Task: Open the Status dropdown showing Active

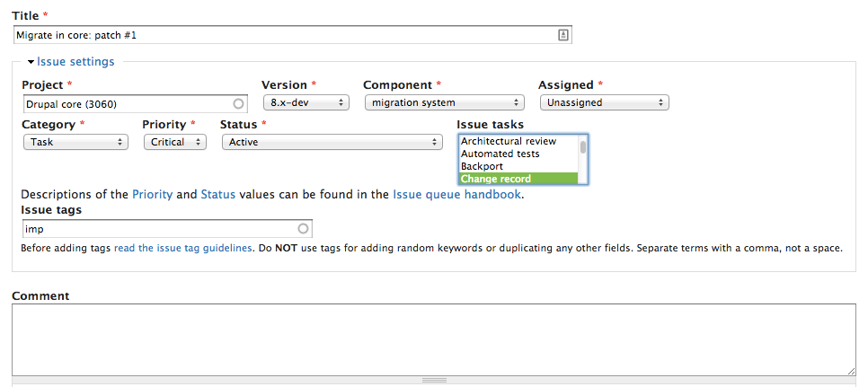Action: click(332, 142)
